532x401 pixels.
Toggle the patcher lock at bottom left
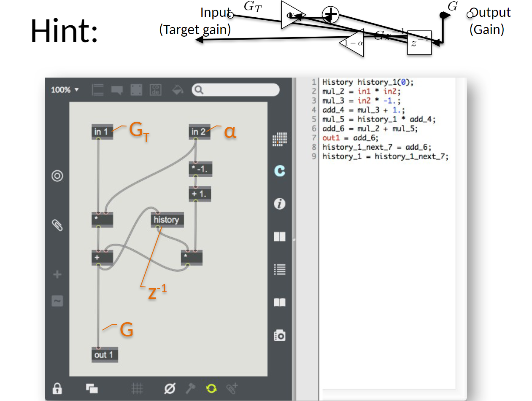[57, 388]
